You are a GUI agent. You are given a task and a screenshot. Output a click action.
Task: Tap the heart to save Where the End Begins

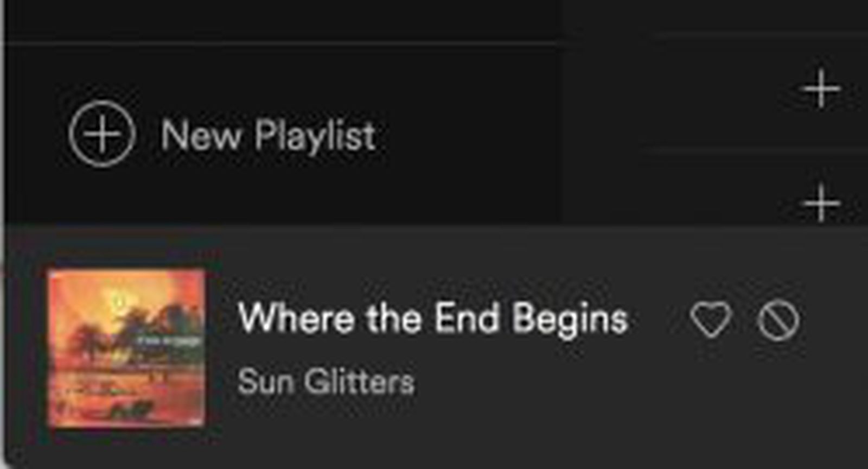[712, 319]
